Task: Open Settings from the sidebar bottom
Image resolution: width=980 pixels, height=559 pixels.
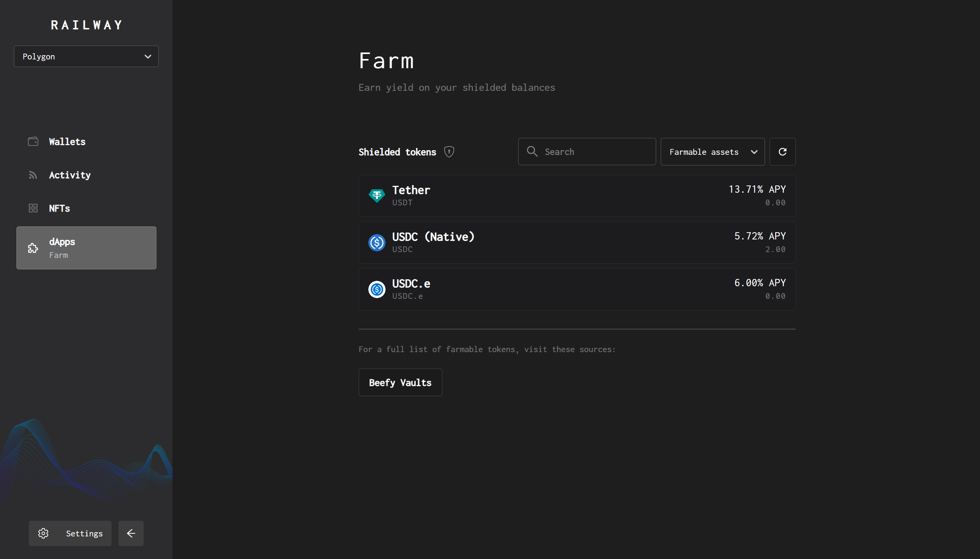Action: coord(70,533)
